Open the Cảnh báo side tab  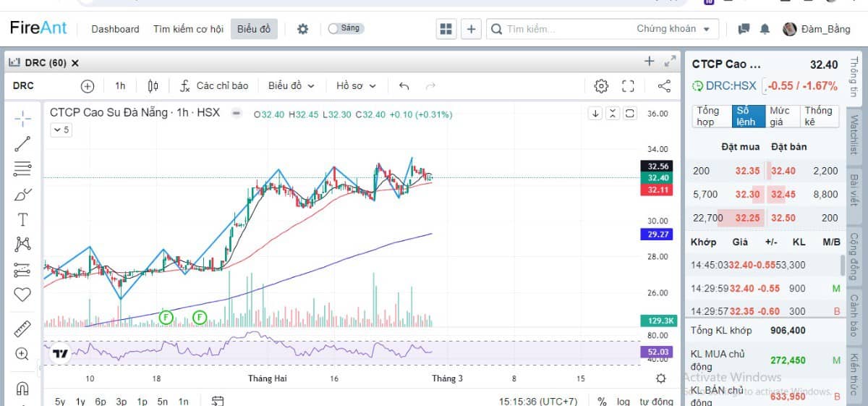(855, 315)
